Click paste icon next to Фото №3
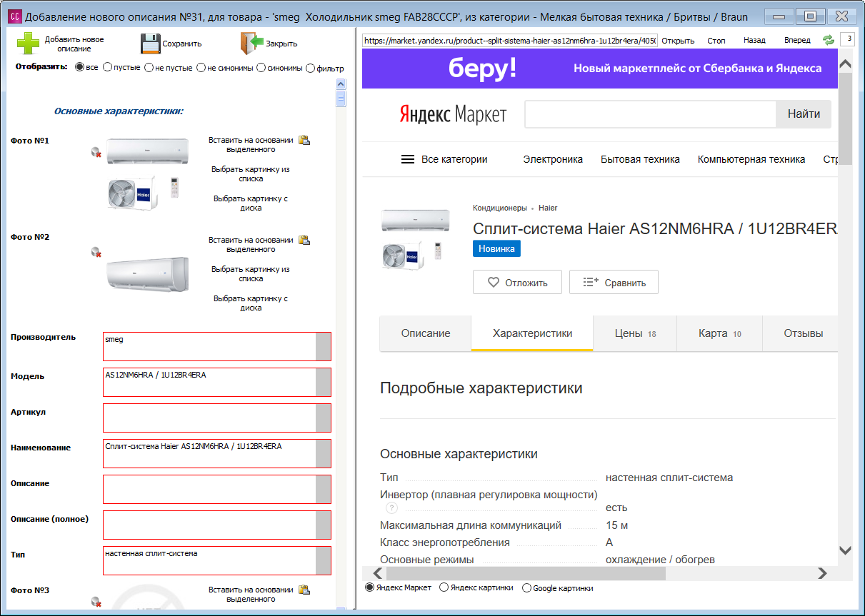Screen dimensions: 865x616 (x=304, y=590)
